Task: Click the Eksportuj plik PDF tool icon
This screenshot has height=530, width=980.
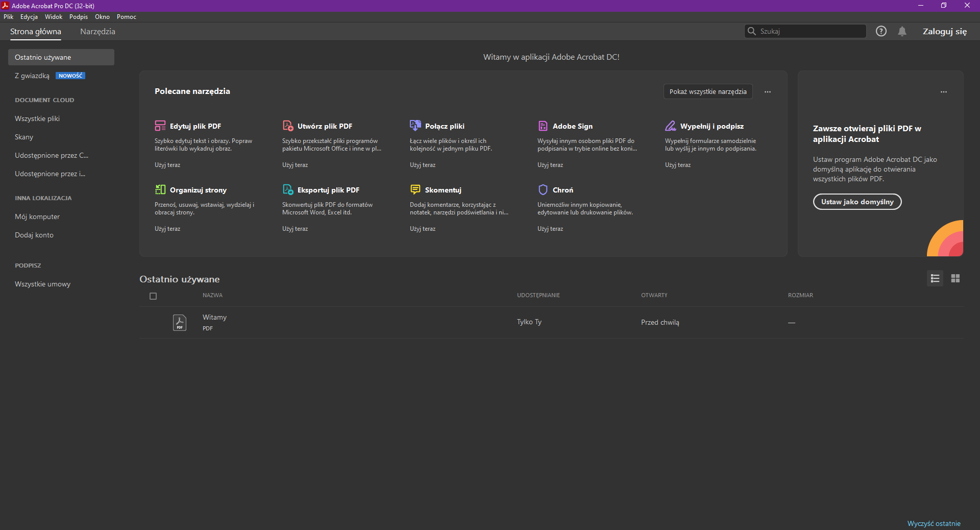Action: click(x=288, y=189)
